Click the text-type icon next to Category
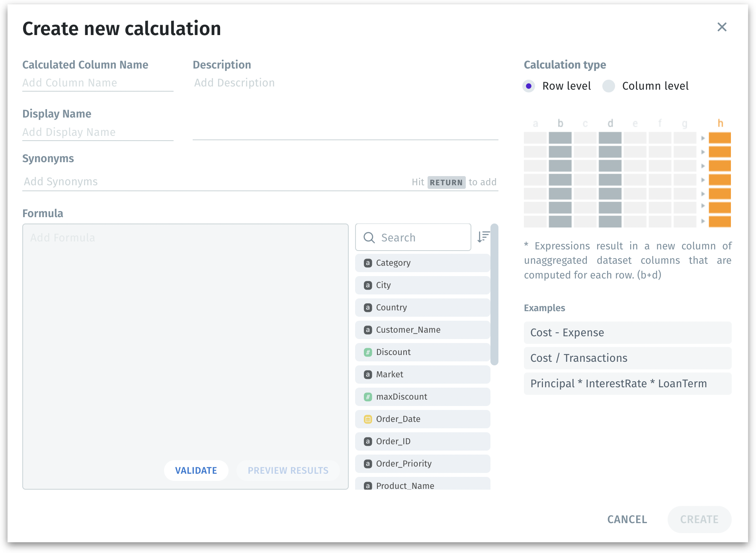This screenshot has width=756, height=553. point(368,263)
